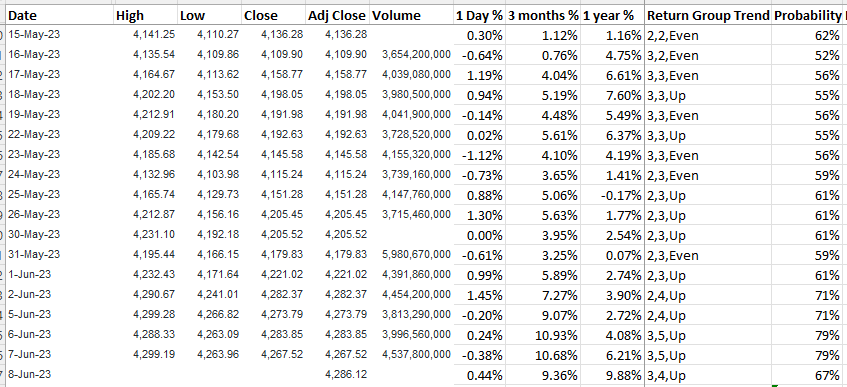Select high value 4,299.28 cell
The height and width of the screenshot is (387, 847).
click(x=146, y=315)
